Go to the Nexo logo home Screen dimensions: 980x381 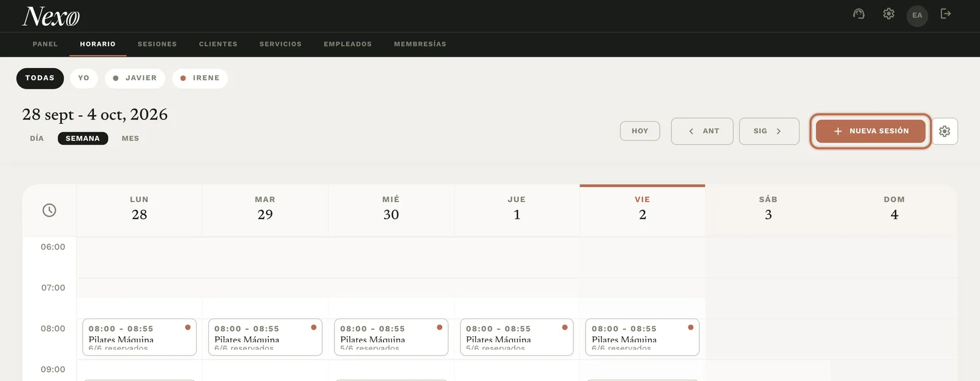(51, 17)
